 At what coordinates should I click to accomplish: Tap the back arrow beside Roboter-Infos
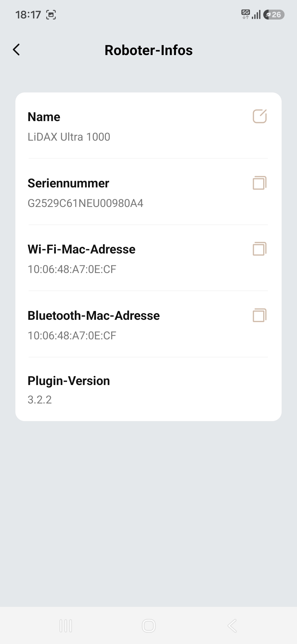(x=16, y=50)
